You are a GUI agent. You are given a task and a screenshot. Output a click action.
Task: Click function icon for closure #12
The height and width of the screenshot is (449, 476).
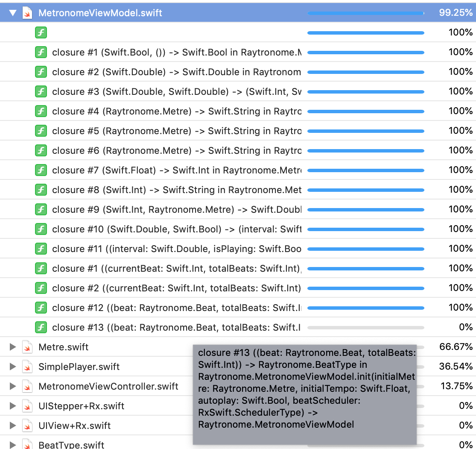click(41, 308)
